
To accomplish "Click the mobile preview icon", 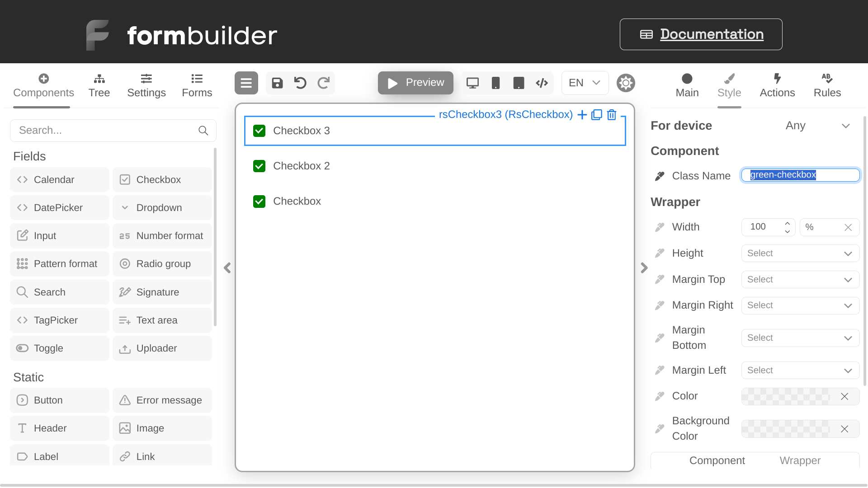I will click(x=495, y=83).
